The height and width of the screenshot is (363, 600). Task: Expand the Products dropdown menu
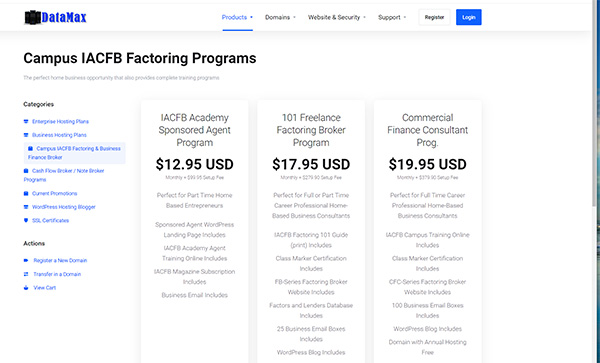tap(237, 17)
